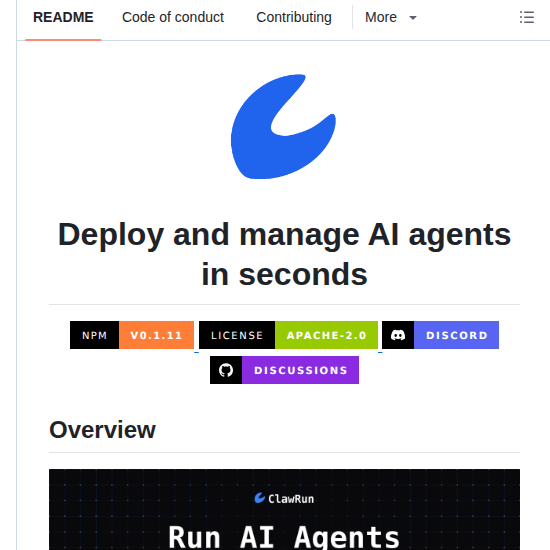Image resolution: width=550 pixels, height=550 pixels.
Task: Expand the More dropdown
Action: pos(391,17)
